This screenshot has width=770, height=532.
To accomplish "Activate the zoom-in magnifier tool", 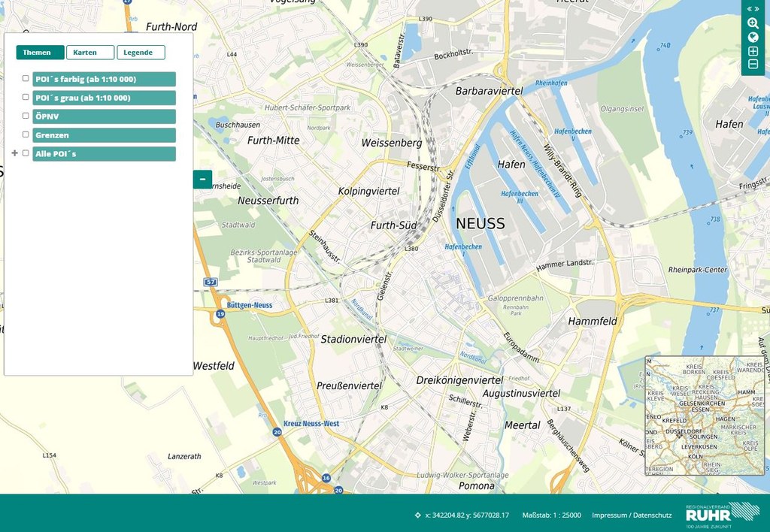I will tap(753, 23).
